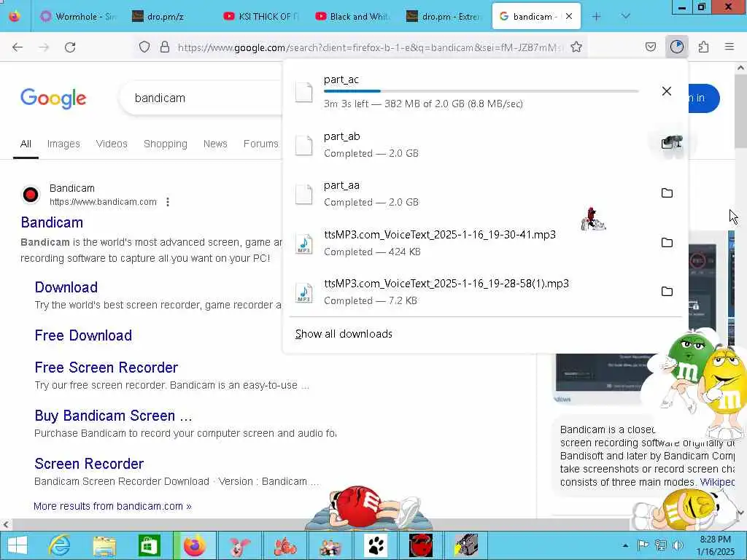
Task: Open the three-dot menu beside bandicam.com
Action: point(168,202)
